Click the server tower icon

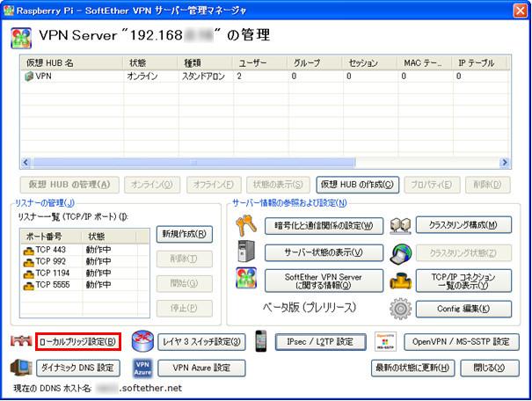pos(246,252)
